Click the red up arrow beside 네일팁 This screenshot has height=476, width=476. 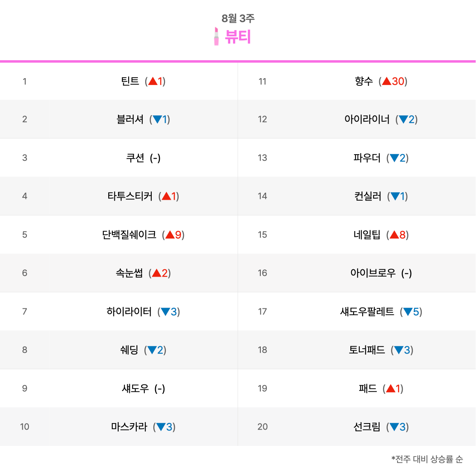coord(394,235)
